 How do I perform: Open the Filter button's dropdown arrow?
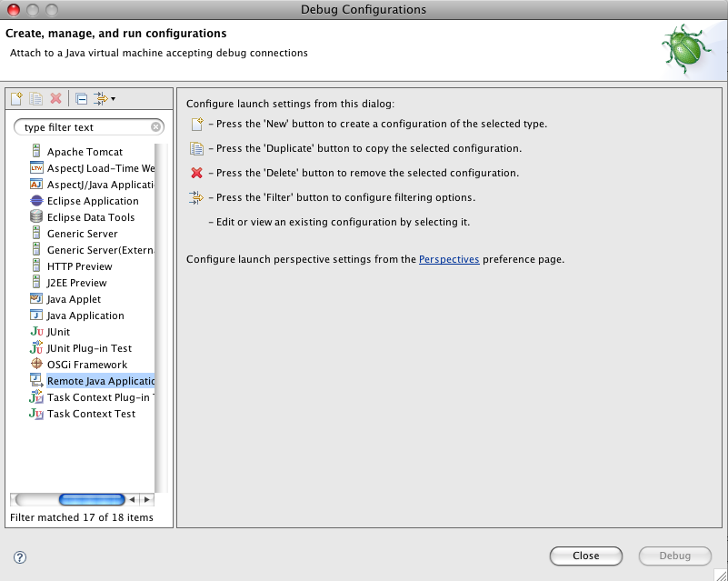114,99
